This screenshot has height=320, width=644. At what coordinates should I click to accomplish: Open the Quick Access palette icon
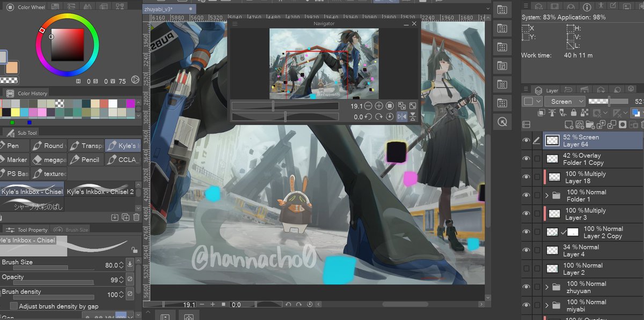[x=502, y=122]
